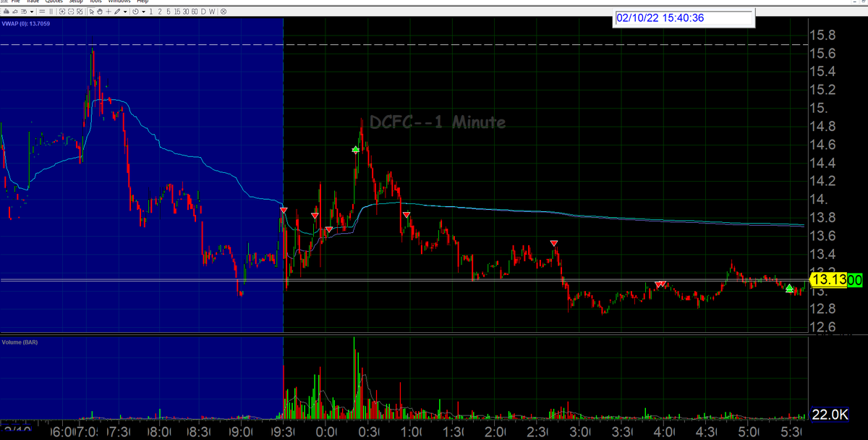Image resolution: width=868 pixels, height=440 pixels.
Task: Switch chart to Weekly (W) interval
Action: pos(212,12)
